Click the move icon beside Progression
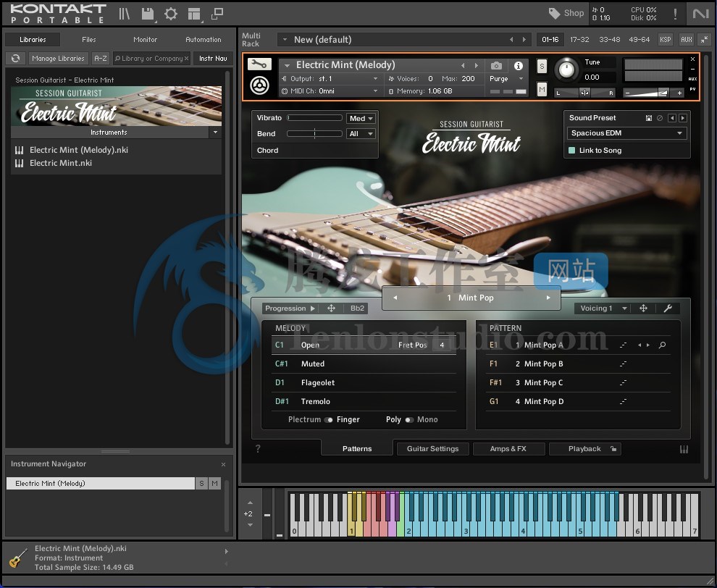 pos(331,308)
